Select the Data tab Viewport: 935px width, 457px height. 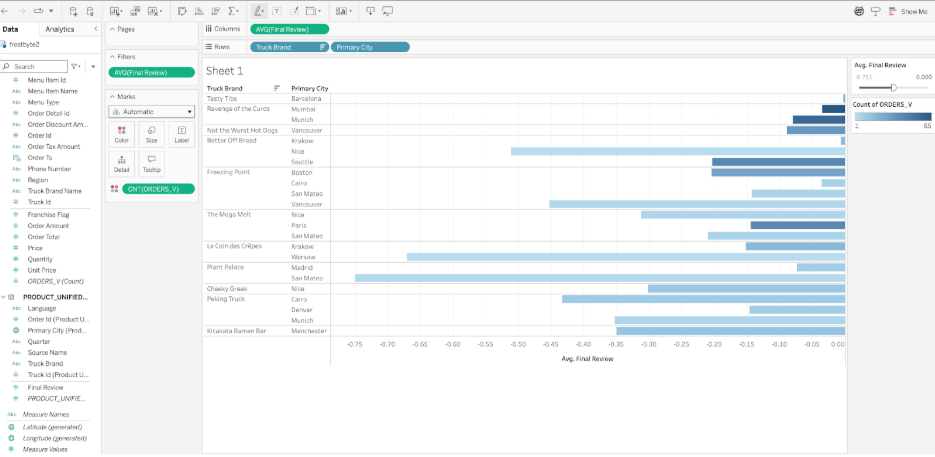[x=11, y=30]
